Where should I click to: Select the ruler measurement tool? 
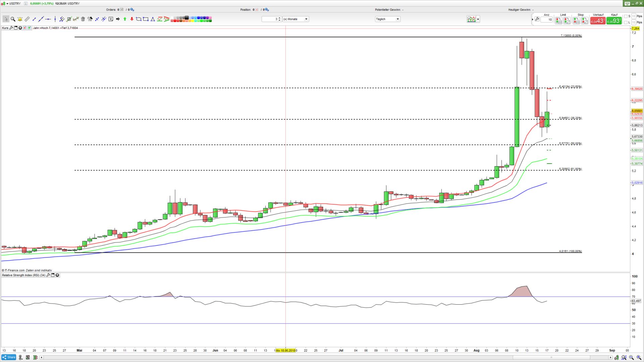pos(27,19)
